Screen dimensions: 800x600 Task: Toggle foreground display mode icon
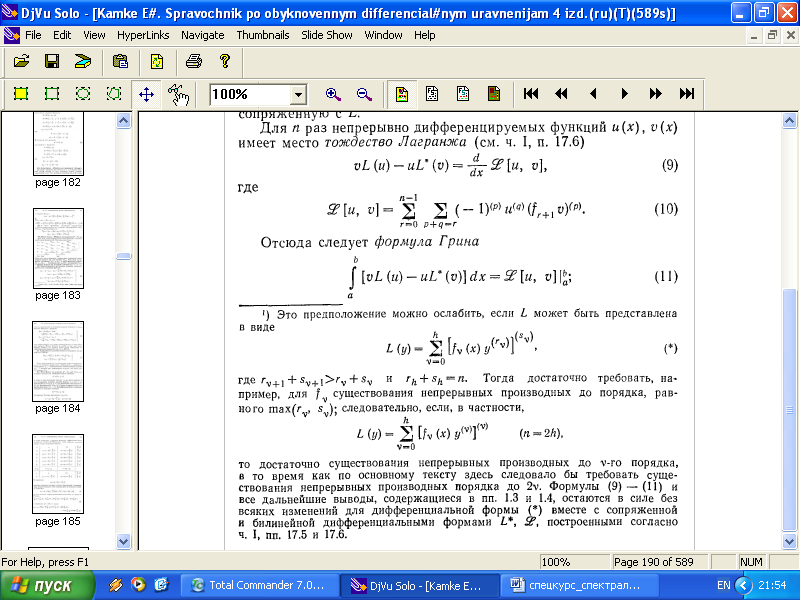[x=463, y=94]
